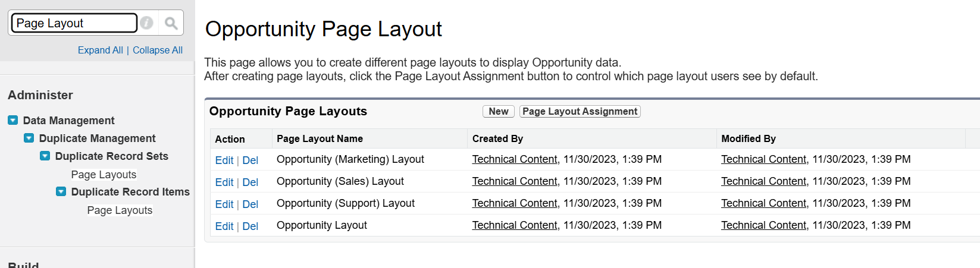Open Technical Content modifier link for Opportunity Layout

coord(763,225)
